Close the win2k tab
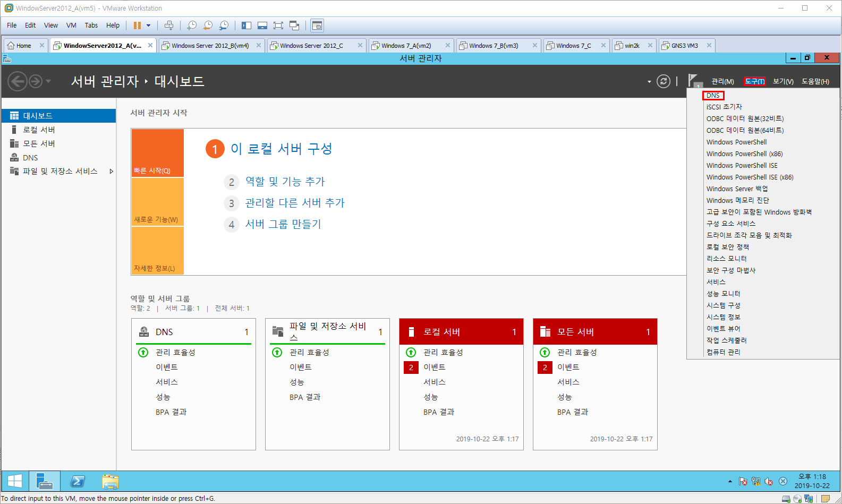 coord(650,46)
